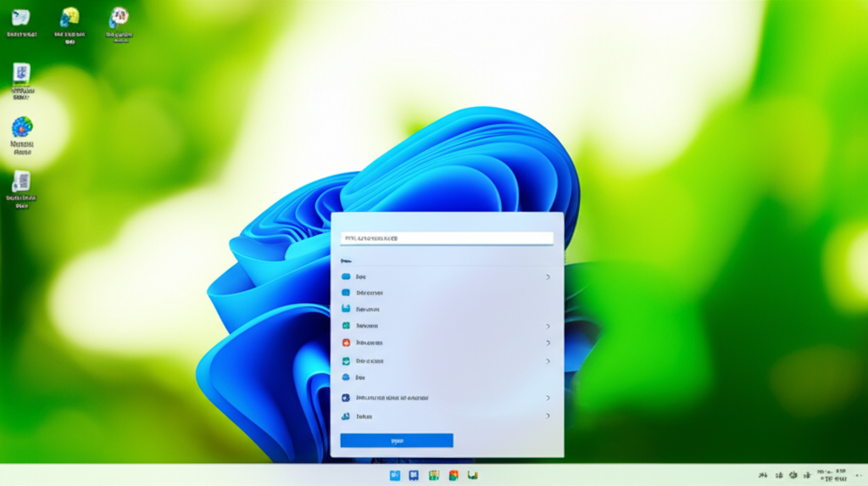Open the chevron on the last list row
Viewport: 868px width, 486px height.
[x=548, y=416]
